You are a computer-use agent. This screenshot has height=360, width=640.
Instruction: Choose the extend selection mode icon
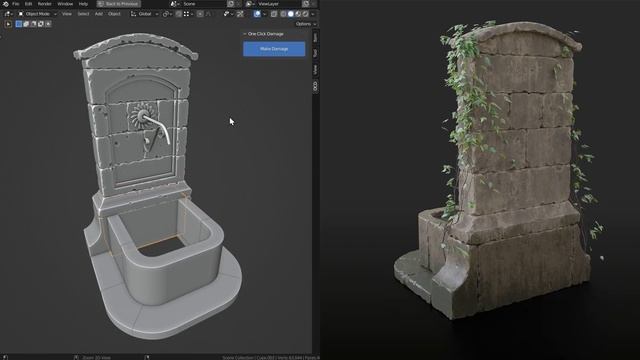(26, 24)
